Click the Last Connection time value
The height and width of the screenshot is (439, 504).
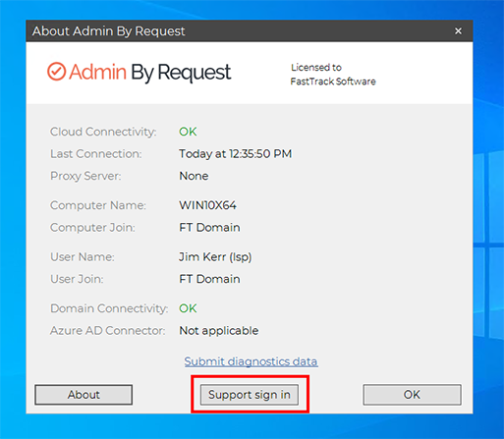[x=235, y=154]
